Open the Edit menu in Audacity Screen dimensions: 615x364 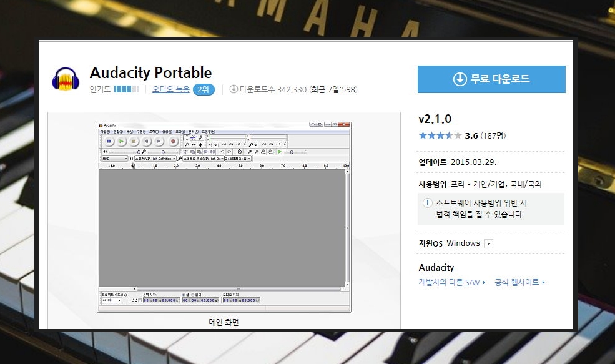coord(117,132)
